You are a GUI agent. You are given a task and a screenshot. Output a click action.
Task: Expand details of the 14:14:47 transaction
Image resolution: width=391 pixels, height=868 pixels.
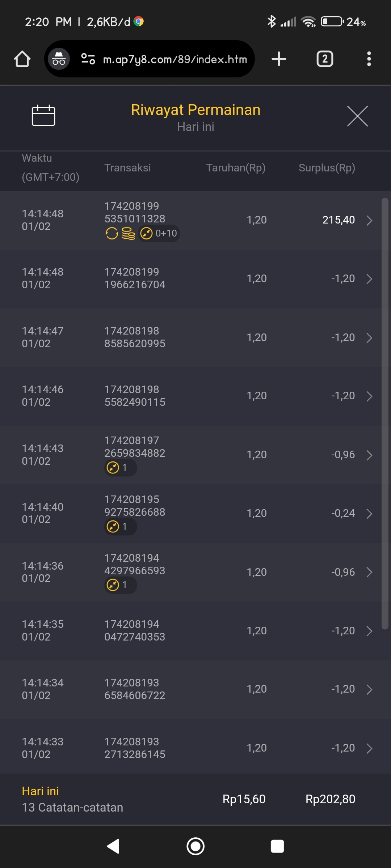pos(369,338)
